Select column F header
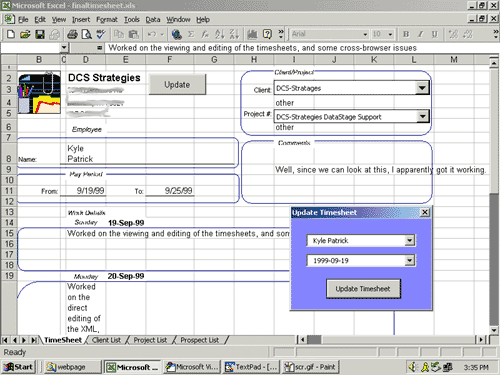 tap(169, 60)
